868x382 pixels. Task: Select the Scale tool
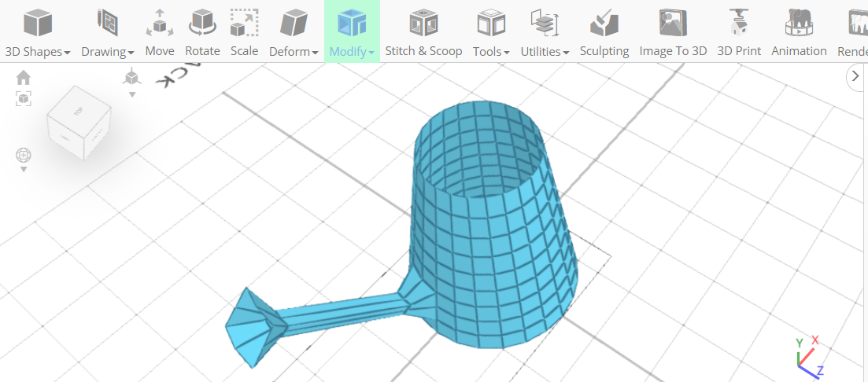(x=244, y=31)
